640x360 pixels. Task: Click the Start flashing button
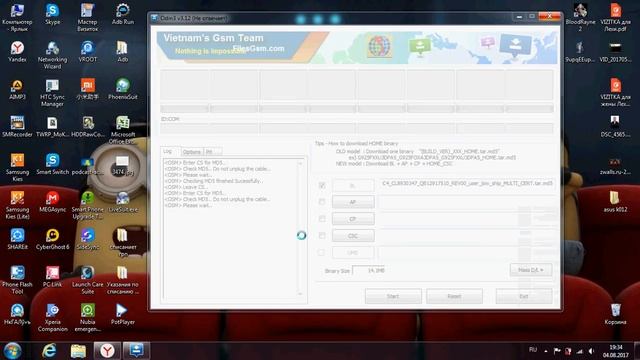[x=393, y=296]
